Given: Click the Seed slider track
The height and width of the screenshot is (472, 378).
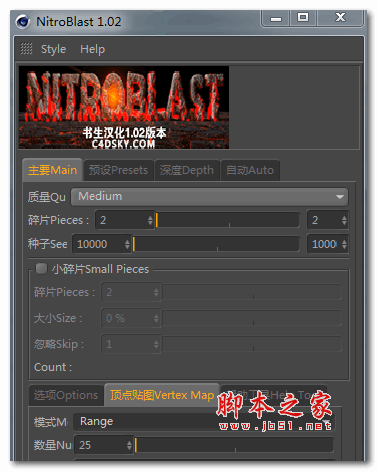Looking at the screenshot, I should 216,244.
